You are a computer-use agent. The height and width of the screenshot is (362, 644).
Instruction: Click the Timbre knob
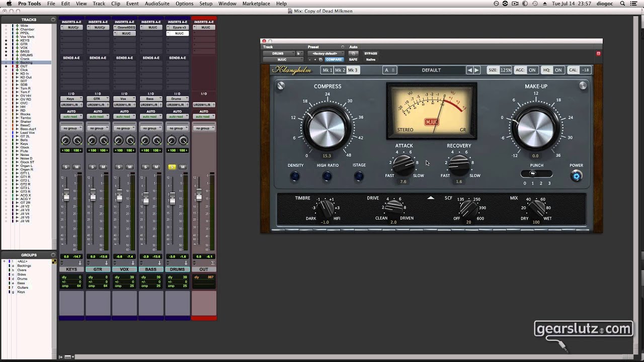[327, 208]
